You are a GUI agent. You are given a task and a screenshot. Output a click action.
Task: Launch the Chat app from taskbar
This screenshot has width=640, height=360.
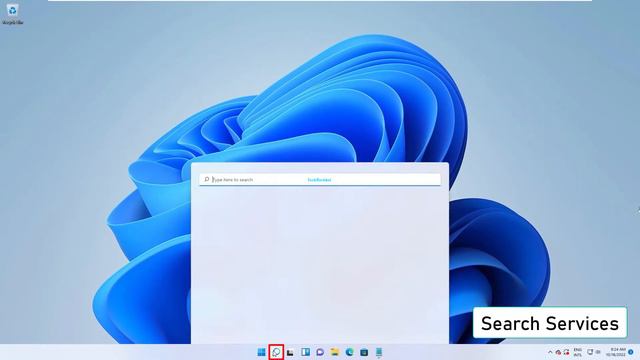[320, 352]
